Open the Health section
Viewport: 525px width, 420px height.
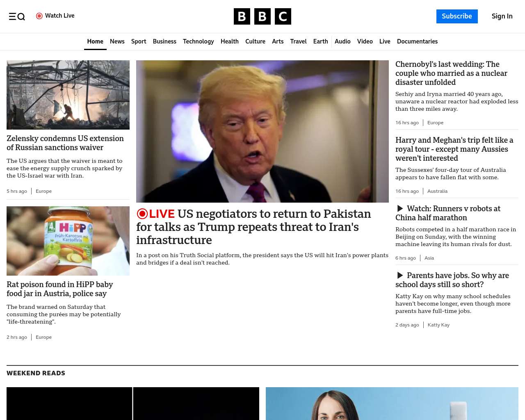(x=230, y=41)
